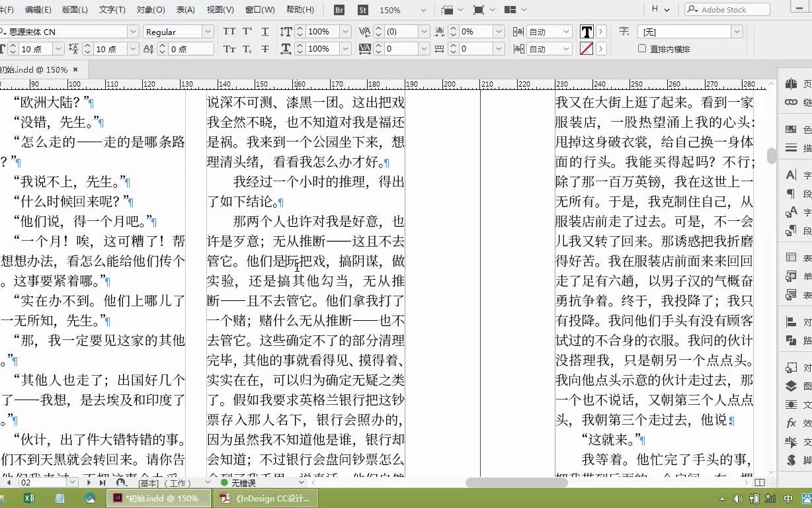This screenshot has height=508, width=812.
Task: Toggle all caps formatting
Action: 229,31
